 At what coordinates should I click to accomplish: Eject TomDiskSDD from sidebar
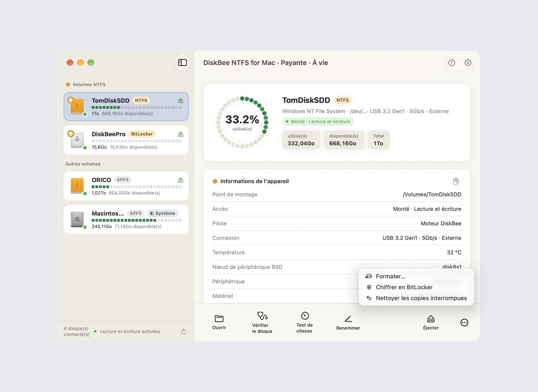tap(181, 101)
